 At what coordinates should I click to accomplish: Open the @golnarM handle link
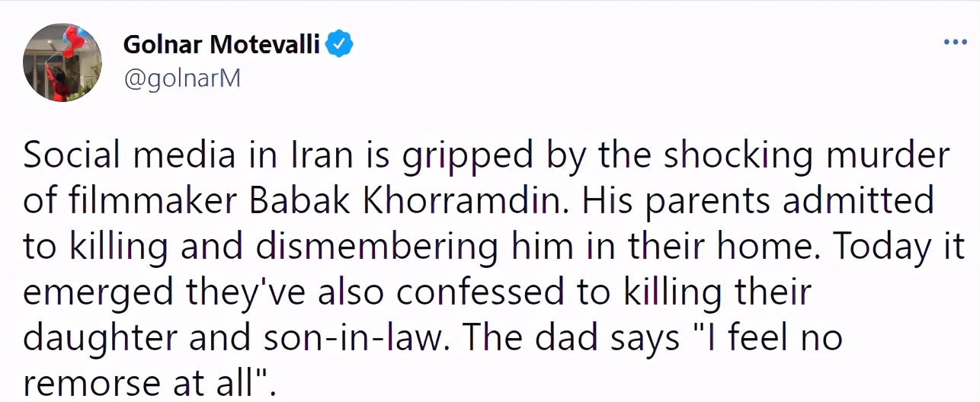[x=181, y=78]
